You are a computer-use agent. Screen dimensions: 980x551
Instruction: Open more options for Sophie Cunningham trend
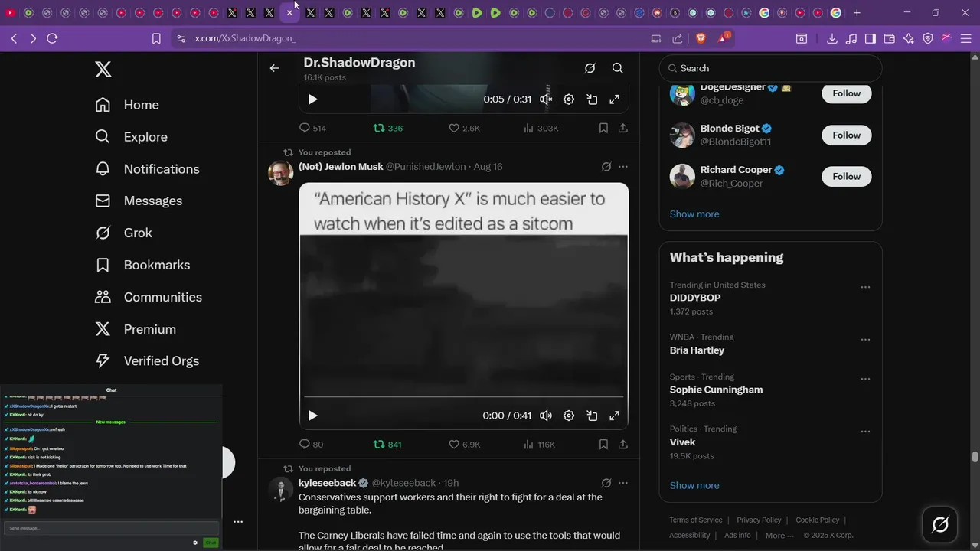click(865, 379)
